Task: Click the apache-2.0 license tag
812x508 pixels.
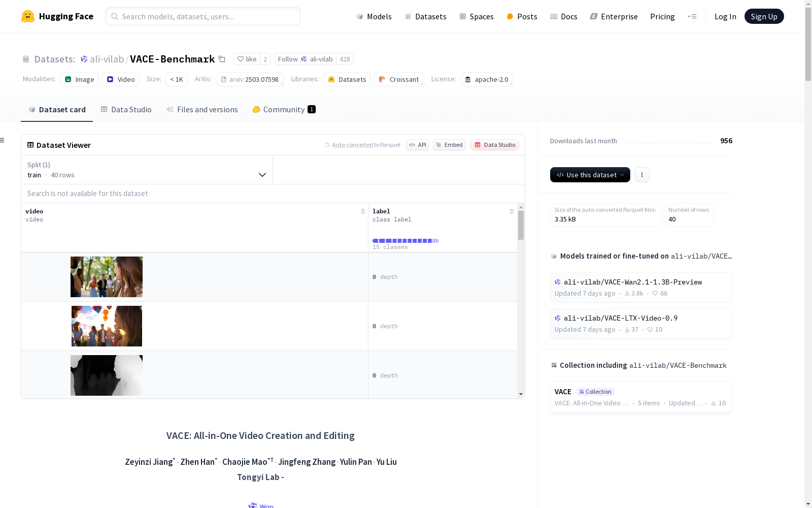Action: point(487,79)
